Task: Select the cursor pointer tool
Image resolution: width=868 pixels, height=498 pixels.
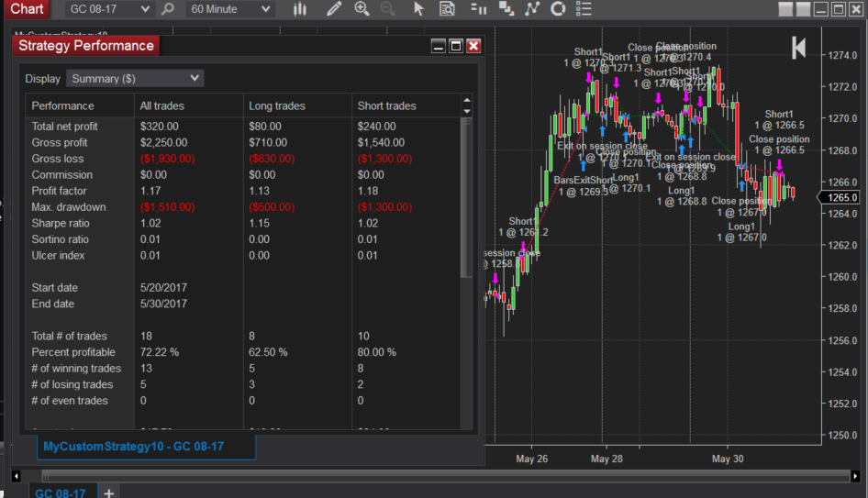Action: [x=419, y=9]
